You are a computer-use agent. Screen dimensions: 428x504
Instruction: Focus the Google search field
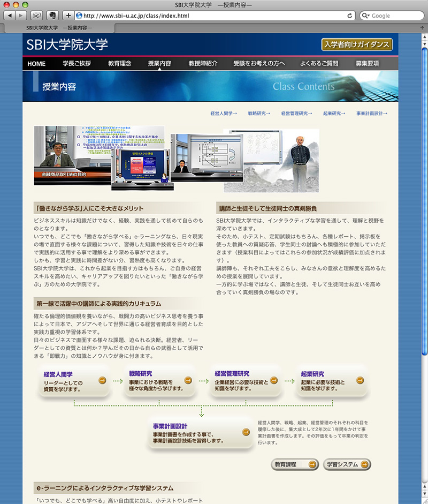392,16
